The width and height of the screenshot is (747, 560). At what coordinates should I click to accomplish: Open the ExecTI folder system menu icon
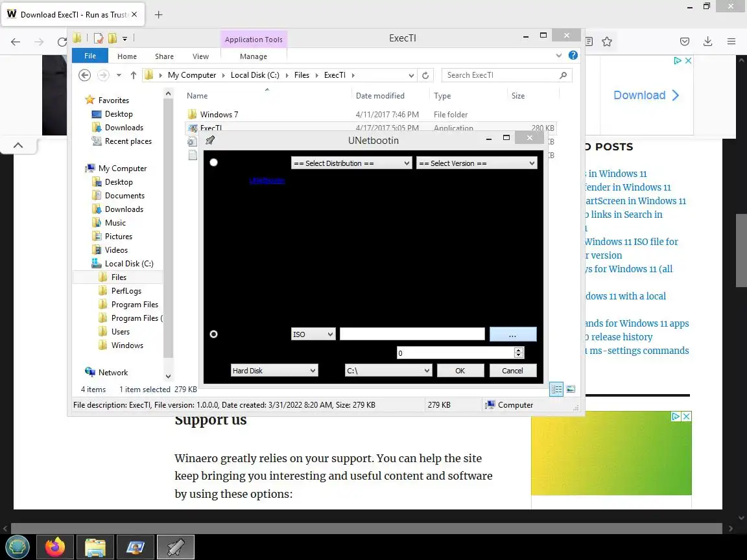tap(77, 38)
